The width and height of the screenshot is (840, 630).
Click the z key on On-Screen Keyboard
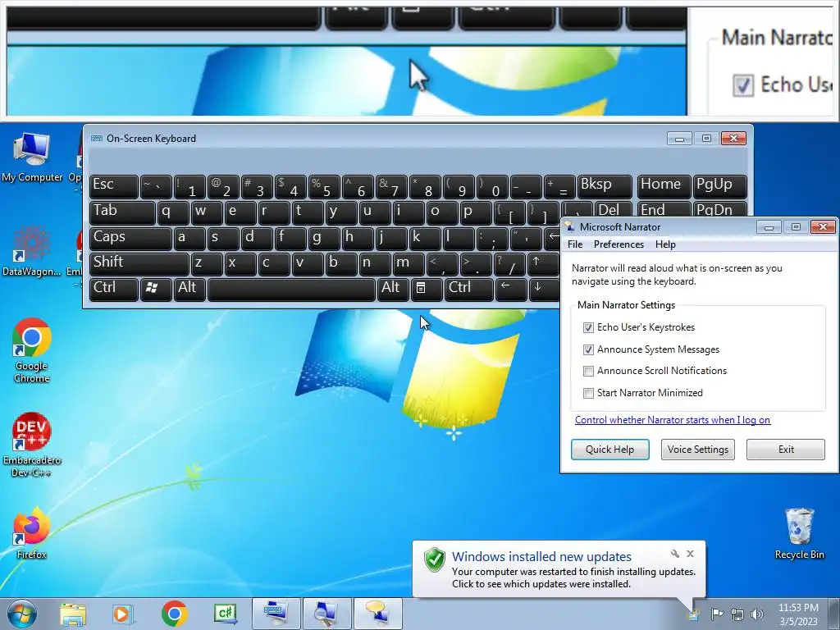tap(207, 263)
